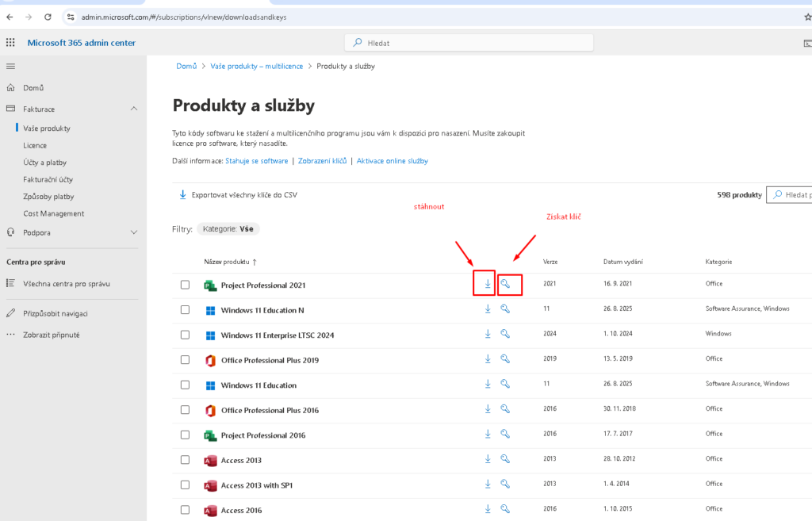Open Fakturační účty page
The height and width of the screenshot is (521, 812).
coord(48,180)
